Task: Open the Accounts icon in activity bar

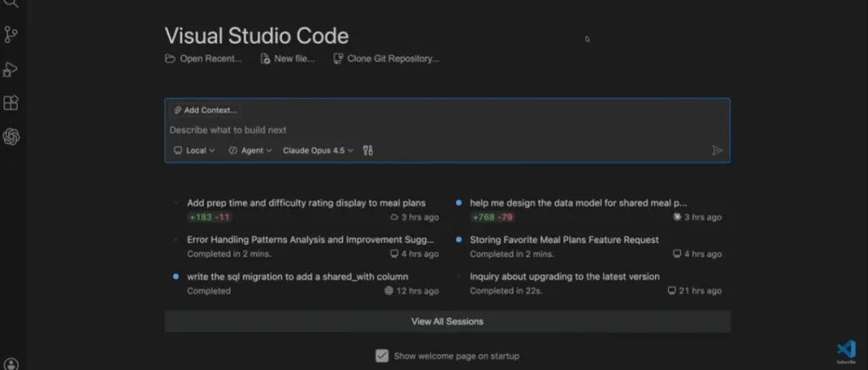Action: [11, 364]
